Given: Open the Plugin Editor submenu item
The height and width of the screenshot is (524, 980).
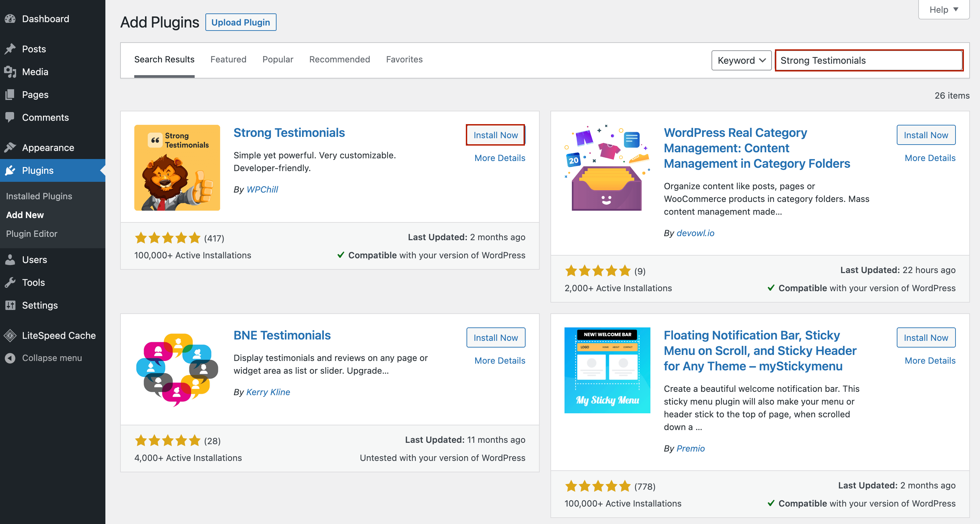Looking at the screenshot, I should pyautogui.click(x=32, y=233).
